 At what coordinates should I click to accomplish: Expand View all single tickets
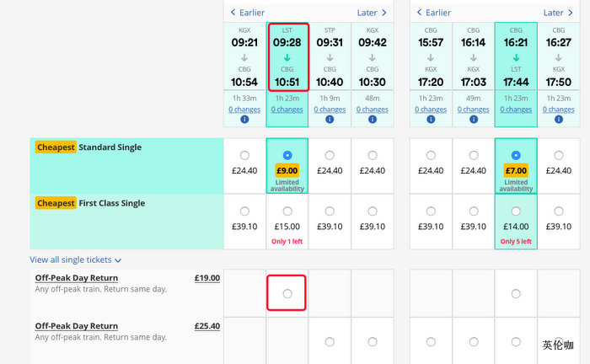(76, 260)
